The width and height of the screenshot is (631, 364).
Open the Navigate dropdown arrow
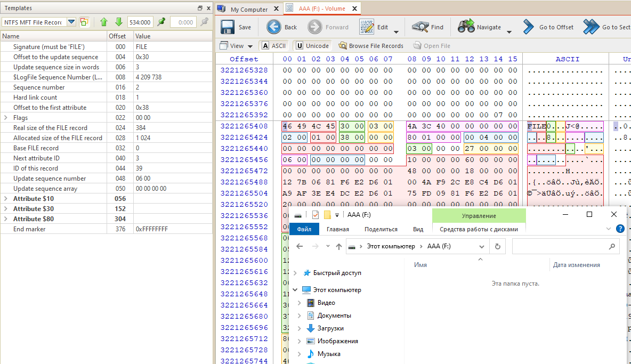[509, 31]
